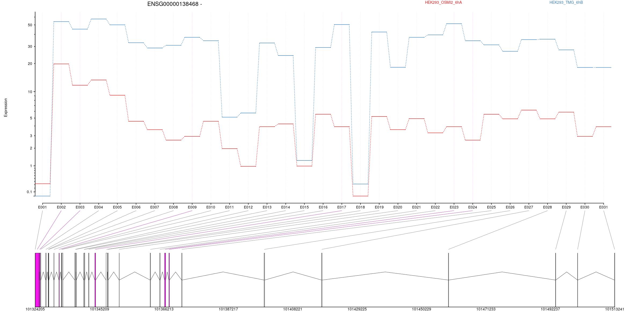Click exon label E029
Image resolution: width=644 pixels, height=322 pixels.
[x=566, y=207]
